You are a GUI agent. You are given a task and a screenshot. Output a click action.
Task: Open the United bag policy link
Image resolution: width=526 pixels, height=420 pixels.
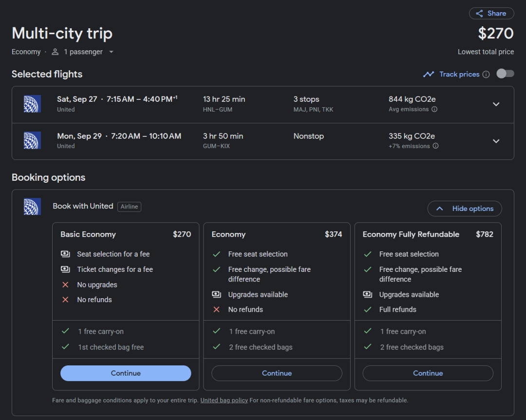(x=224, y=401)
